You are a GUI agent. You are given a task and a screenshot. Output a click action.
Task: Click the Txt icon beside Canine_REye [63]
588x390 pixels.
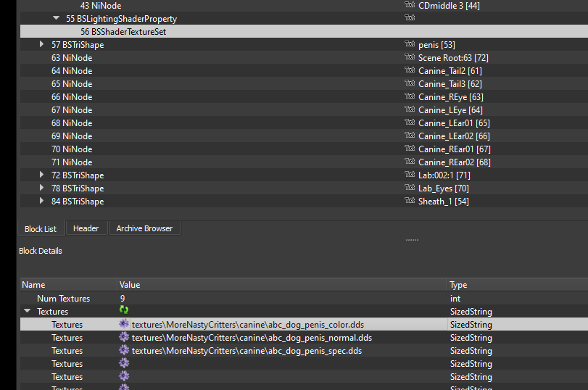click(410, 96)
